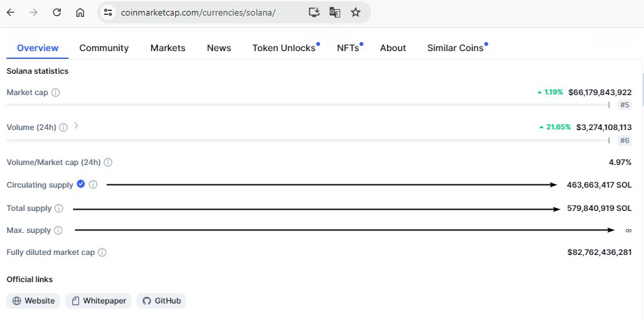The height and width of the screenshot is (319, 644).
Task: Click info icon next to Fully diluted market cap
Action: (x=102, y=252)
